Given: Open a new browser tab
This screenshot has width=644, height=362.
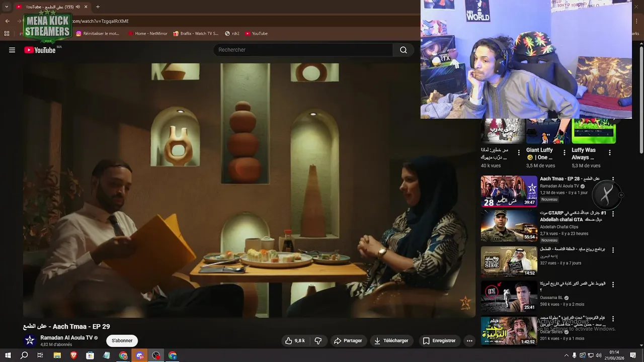Looking at the screenshot, I should click(98, 7).
